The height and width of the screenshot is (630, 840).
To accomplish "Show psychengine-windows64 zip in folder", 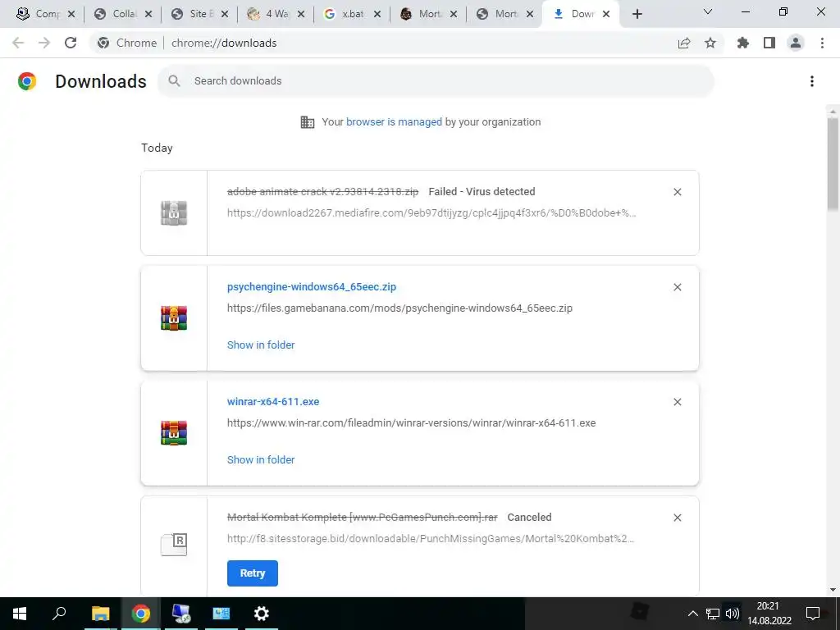I will 261,345.
